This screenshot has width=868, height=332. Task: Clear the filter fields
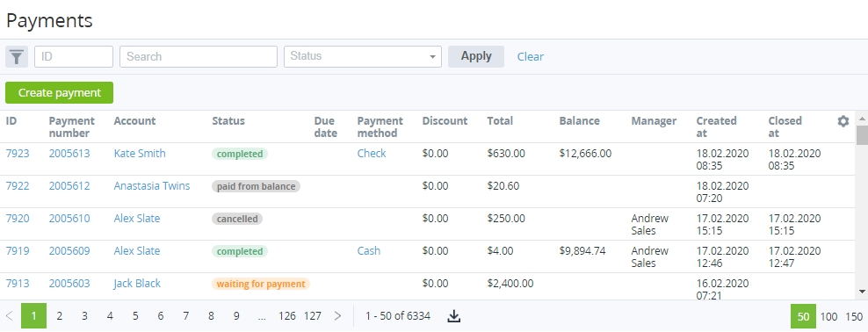point(531,56)
